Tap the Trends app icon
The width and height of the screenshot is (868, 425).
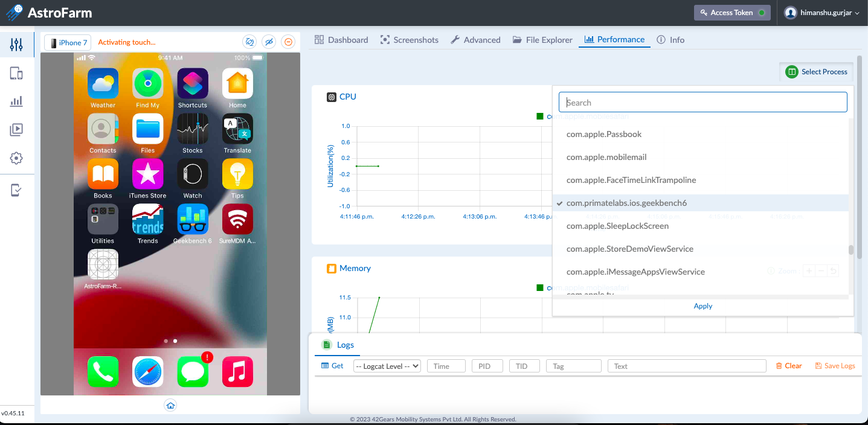coord(147,219)
